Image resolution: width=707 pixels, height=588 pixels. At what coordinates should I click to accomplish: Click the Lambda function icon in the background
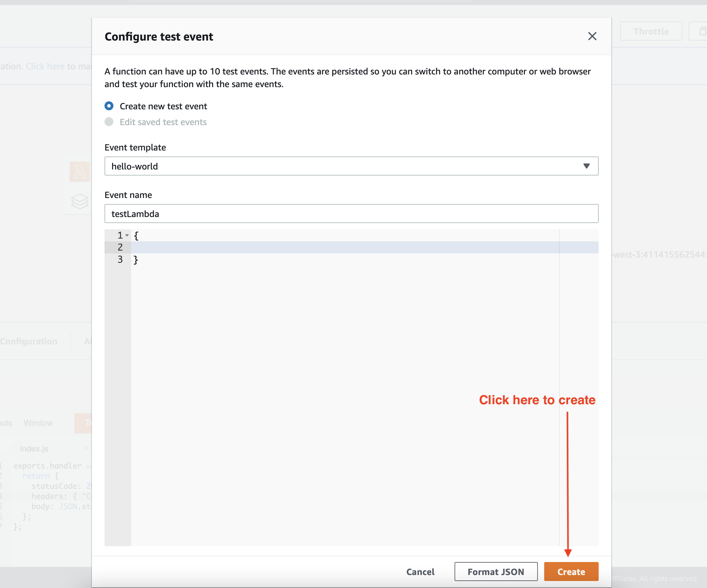pos(80,172)
